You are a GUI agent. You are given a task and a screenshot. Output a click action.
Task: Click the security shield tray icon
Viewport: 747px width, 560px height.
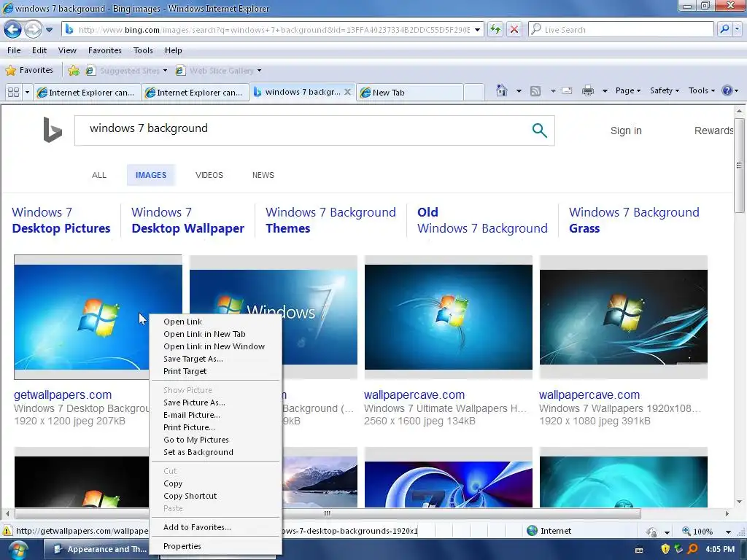click(x=665, y=549)
